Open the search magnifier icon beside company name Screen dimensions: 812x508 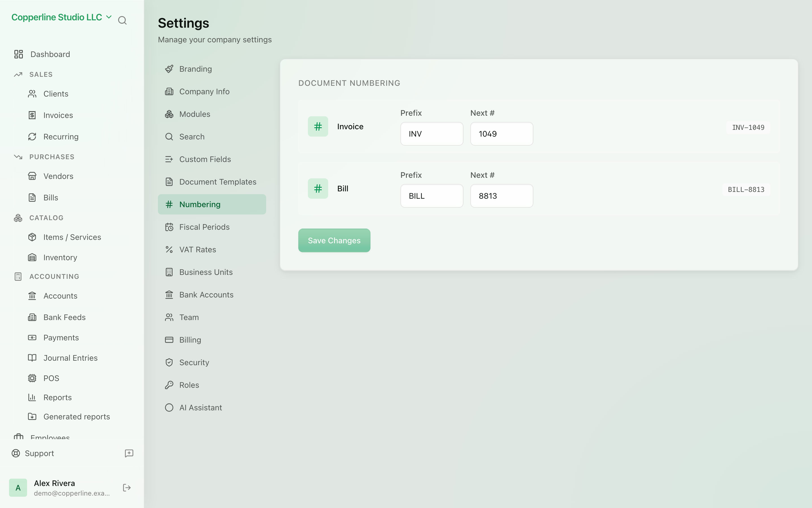click(x=122, y=21)
